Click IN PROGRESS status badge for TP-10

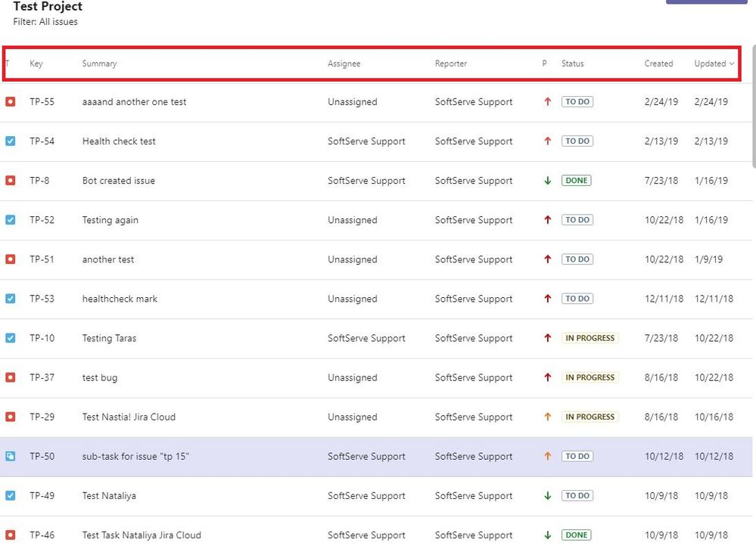590,338
